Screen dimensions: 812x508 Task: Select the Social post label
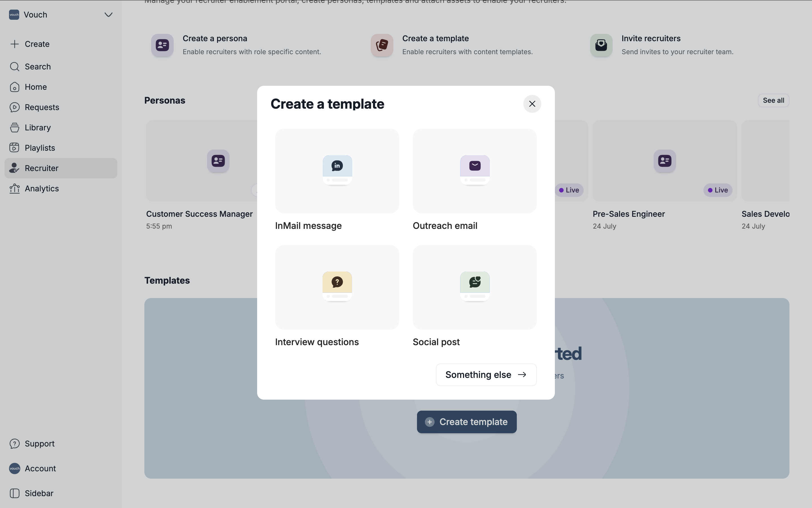(436, 342)
